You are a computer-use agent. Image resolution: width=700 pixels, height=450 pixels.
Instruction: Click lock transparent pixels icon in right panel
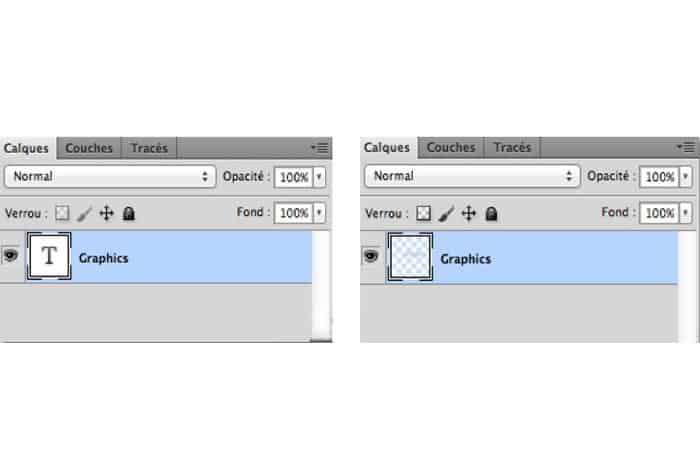coord(423,213)
